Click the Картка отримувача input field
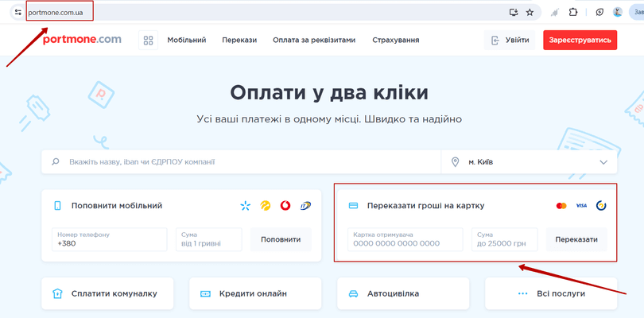 pyautogui.click(x=405, y=239)
